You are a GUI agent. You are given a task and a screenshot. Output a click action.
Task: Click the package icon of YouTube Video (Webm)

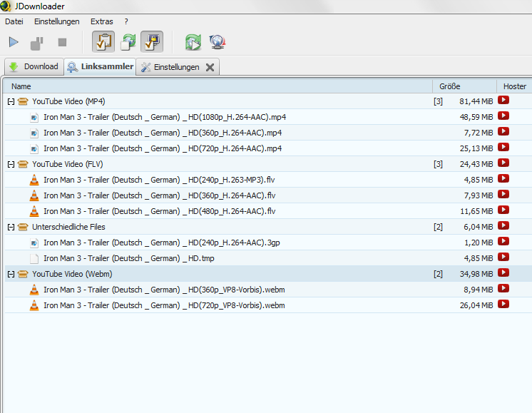point(23,274)
